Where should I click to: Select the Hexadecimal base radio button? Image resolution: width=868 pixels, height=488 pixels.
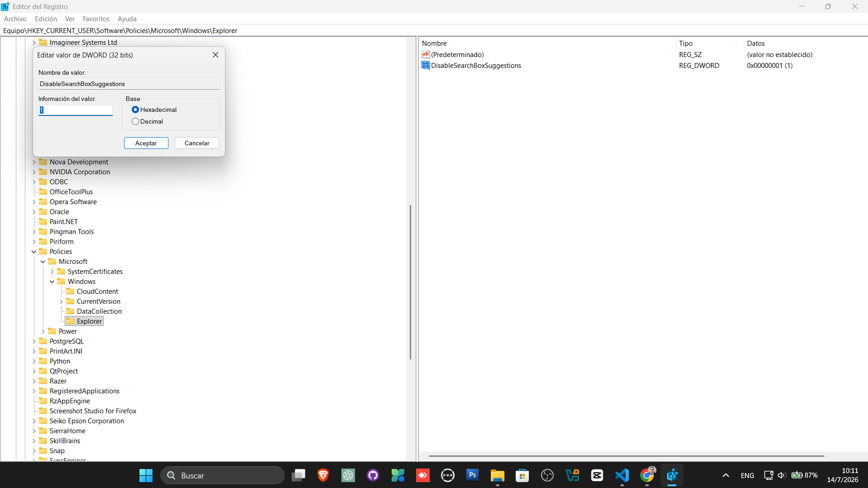[x=135, y=110]
